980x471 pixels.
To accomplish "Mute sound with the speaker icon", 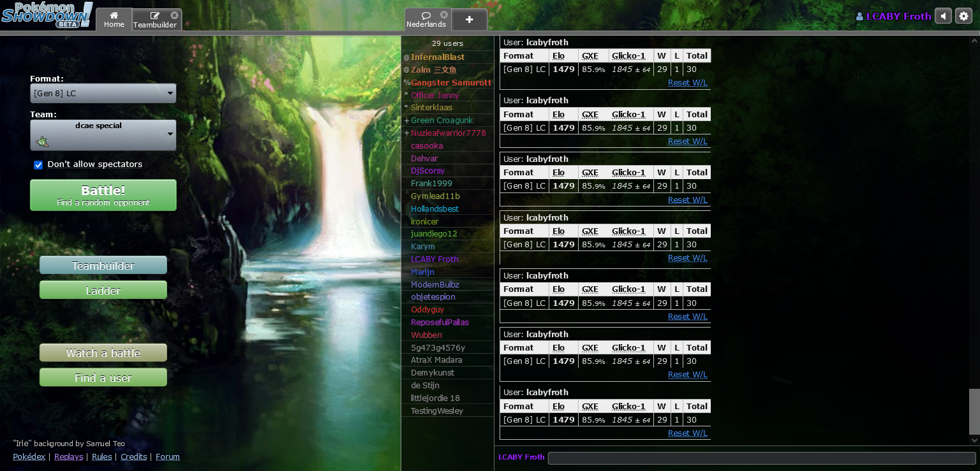I will tap(943, 16).
